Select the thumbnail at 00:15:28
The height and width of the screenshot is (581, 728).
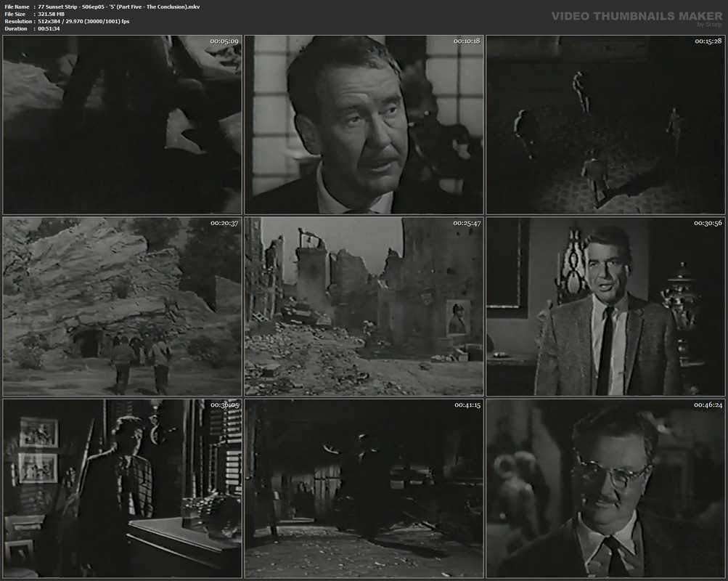pyautogui.click(x=605, y=125)
